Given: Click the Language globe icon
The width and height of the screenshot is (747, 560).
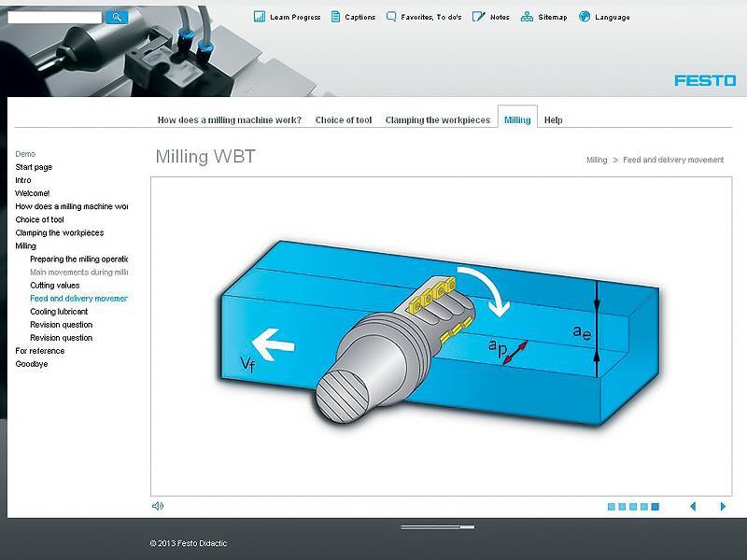Looking at the screenshot, I should click(585, 17).
